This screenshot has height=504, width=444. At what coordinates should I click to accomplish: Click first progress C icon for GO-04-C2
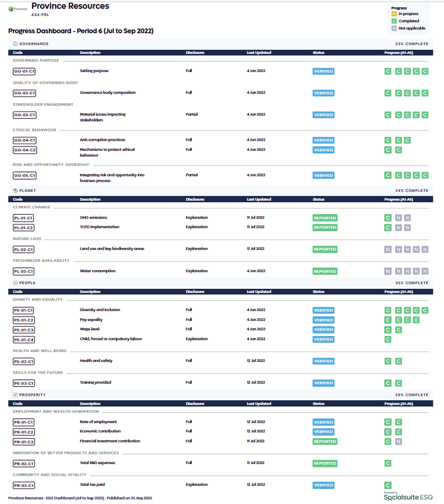pyautogui.click(x=388, y=150)
